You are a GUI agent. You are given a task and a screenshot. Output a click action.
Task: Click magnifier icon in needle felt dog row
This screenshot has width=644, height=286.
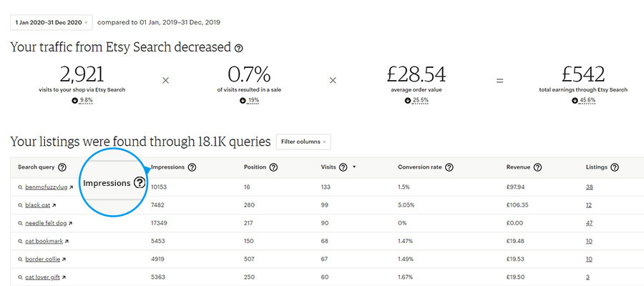pyautogui.click(x=20, y=223)
